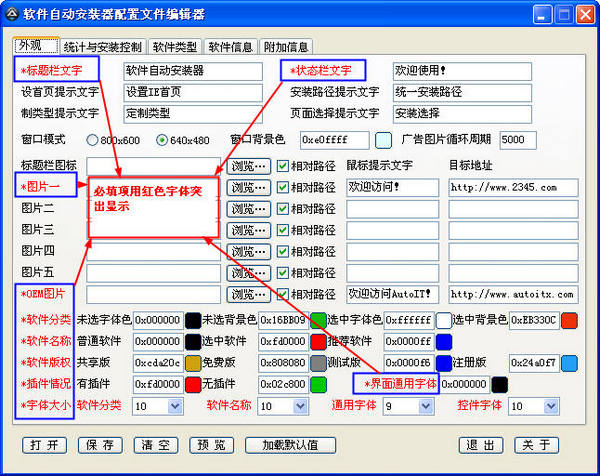This screenshot has height=476, width=600.
Task: Open the 软件类型 tab
Action: coord(175,47)
